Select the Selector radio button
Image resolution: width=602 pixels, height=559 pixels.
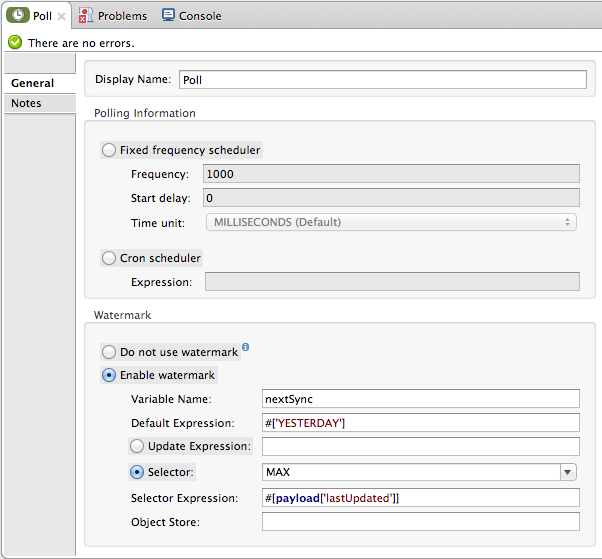137,471
